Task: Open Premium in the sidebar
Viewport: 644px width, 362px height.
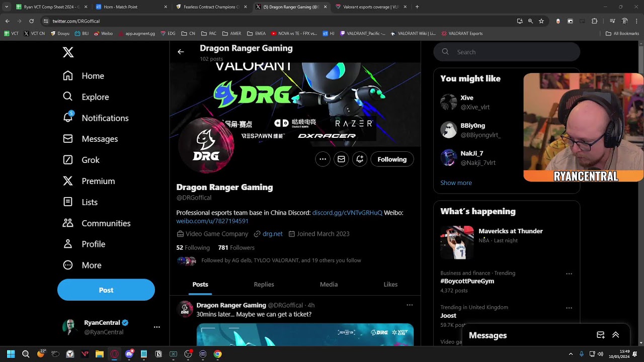Action: [89, 181]
